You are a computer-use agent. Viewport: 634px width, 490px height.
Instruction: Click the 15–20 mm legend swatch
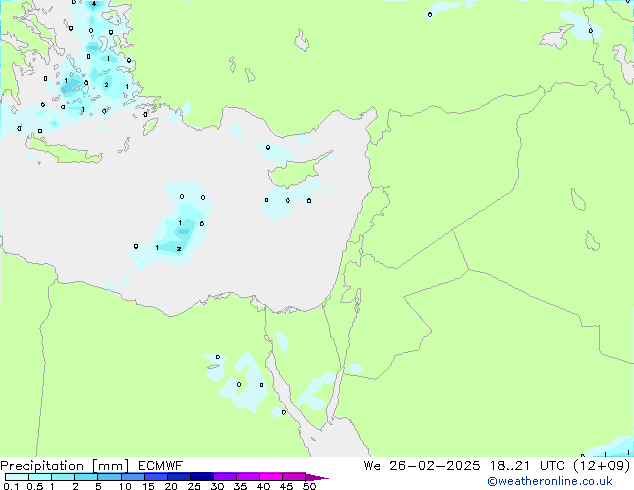coord(155,477)
